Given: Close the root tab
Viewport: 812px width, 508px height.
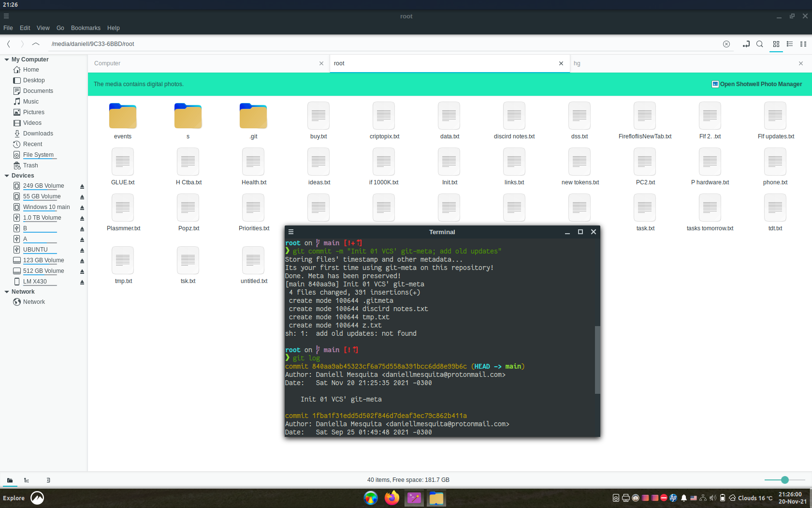Looking at the screenshot, I should pos(561,63).
